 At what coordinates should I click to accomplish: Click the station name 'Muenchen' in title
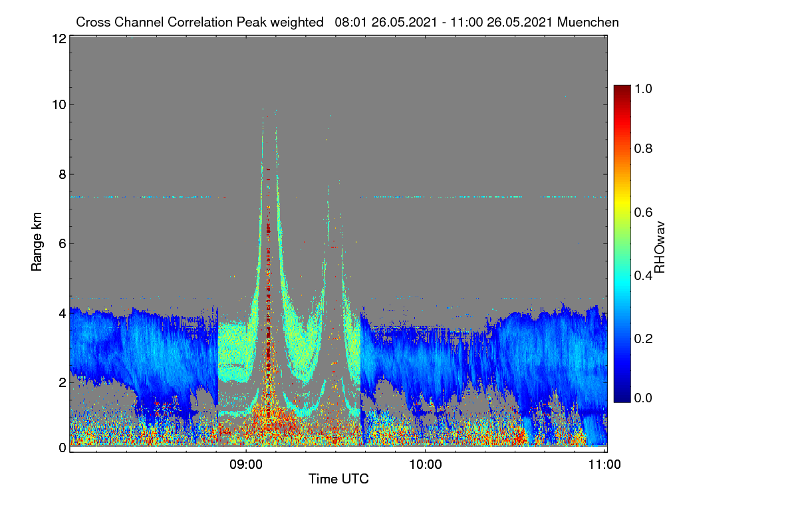coord(589,22)
